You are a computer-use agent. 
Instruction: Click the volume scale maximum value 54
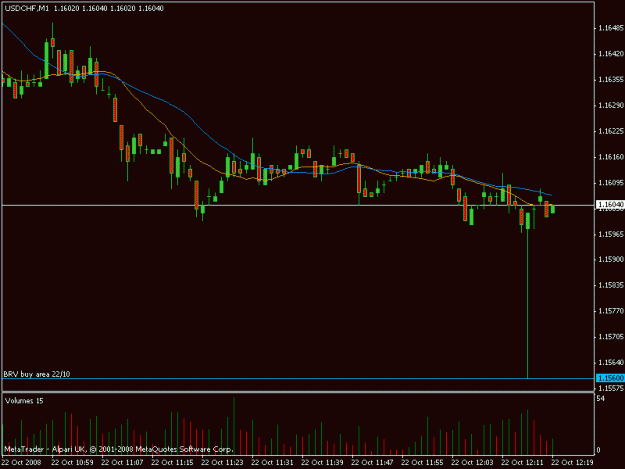click(601, 398)
